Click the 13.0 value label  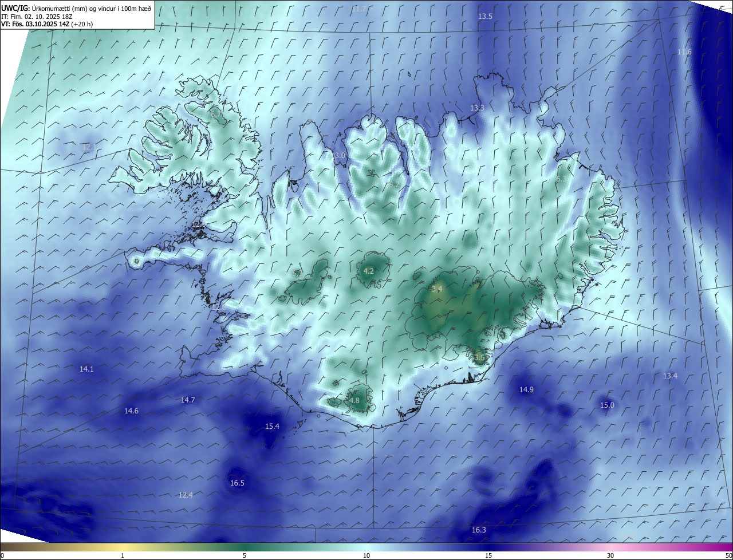tap(339, 156)
